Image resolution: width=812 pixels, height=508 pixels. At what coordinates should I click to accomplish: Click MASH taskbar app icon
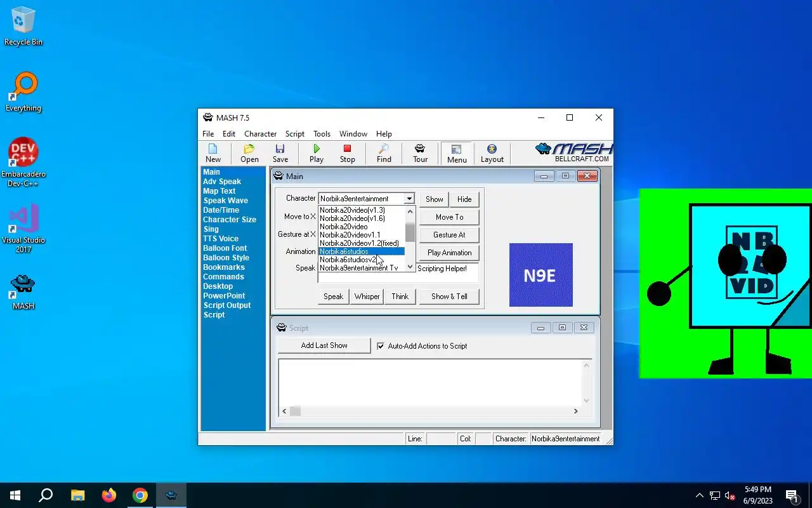point(171,495)
